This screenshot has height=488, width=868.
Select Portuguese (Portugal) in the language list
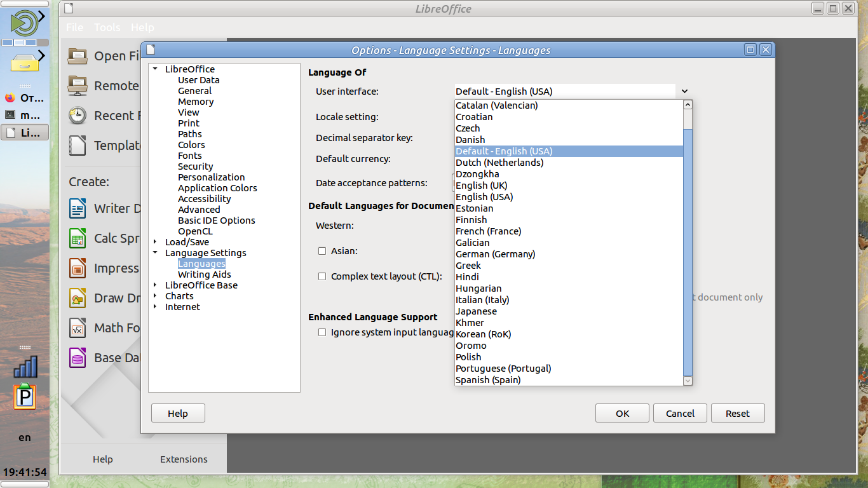click(x=569, y=369)
